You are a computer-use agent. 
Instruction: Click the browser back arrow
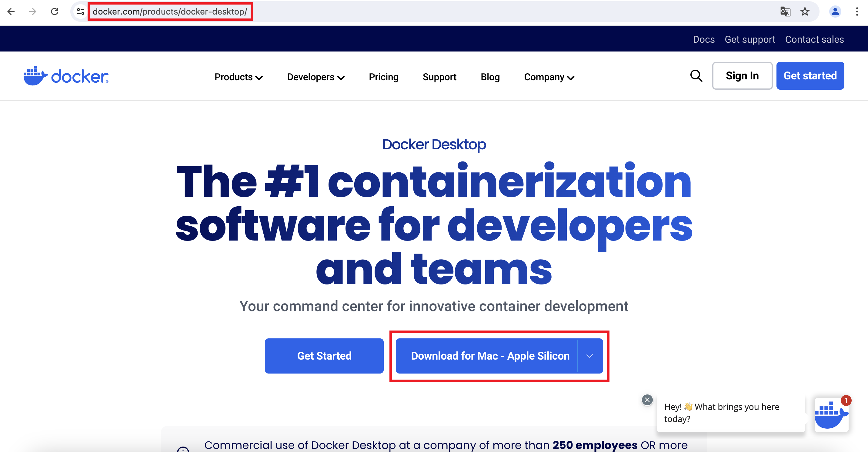11,12
